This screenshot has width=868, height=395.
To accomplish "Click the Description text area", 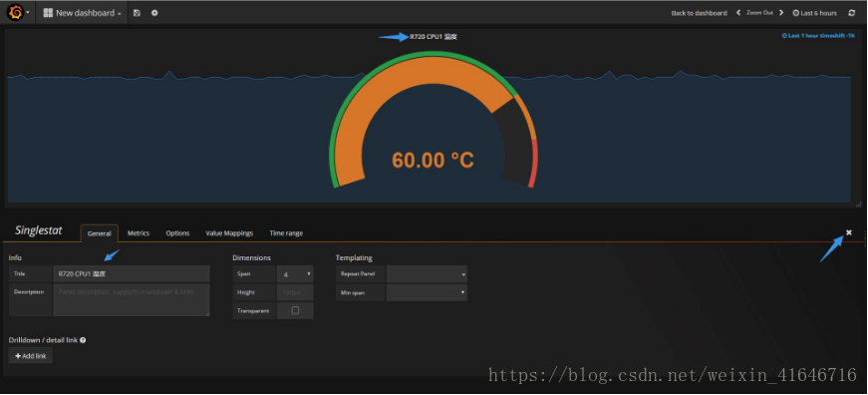I will (132, 299).
